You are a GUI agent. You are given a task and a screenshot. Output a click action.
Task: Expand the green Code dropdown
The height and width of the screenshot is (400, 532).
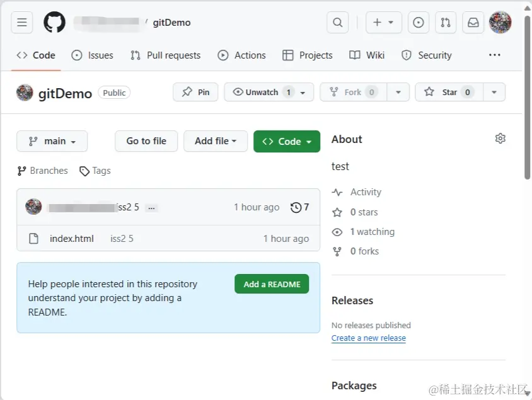287,141
